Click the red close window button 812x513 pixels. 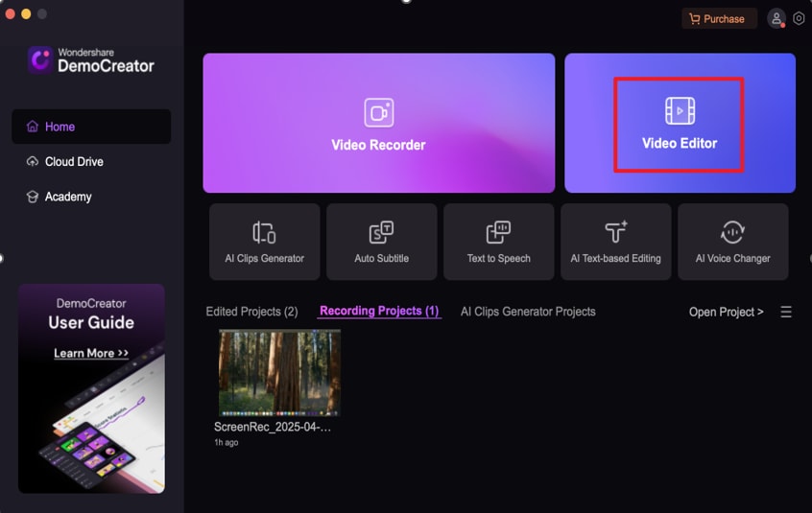click(x=10, y=14)
